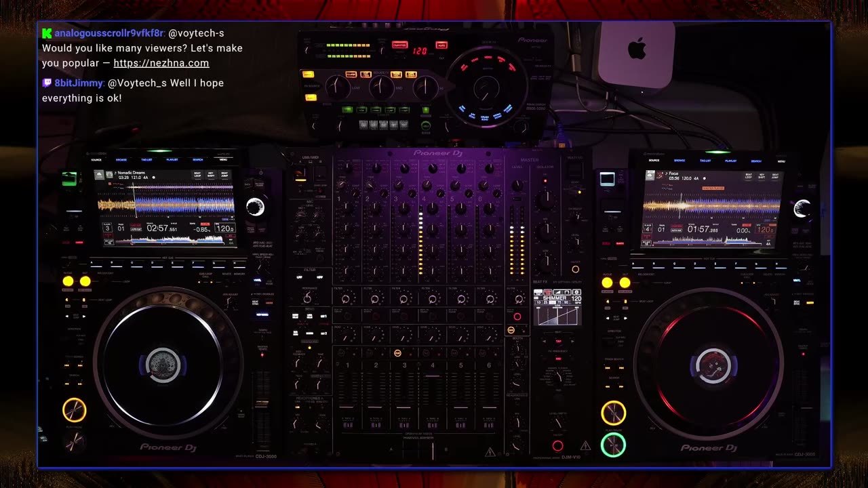Tap BEAT LOOP on the Nomadic Dreams deck screen
The image size is (868, 488).
point(197,175)
